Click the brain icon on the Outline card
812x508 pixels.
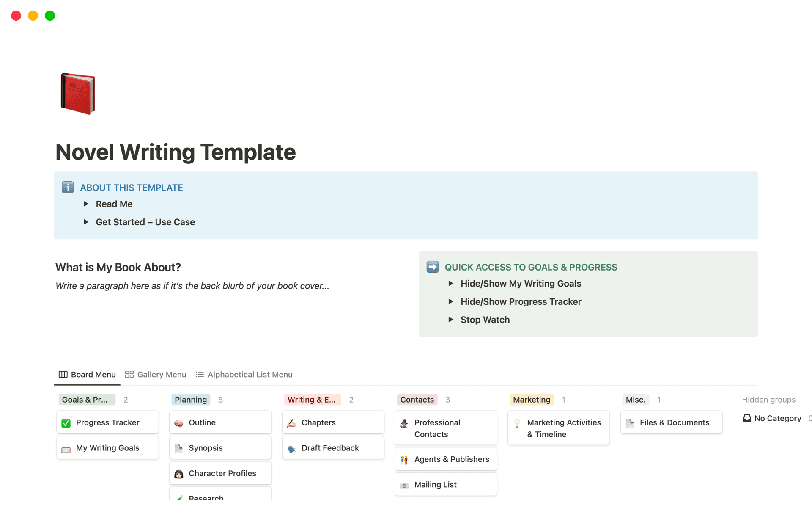[x=179, y=422]
